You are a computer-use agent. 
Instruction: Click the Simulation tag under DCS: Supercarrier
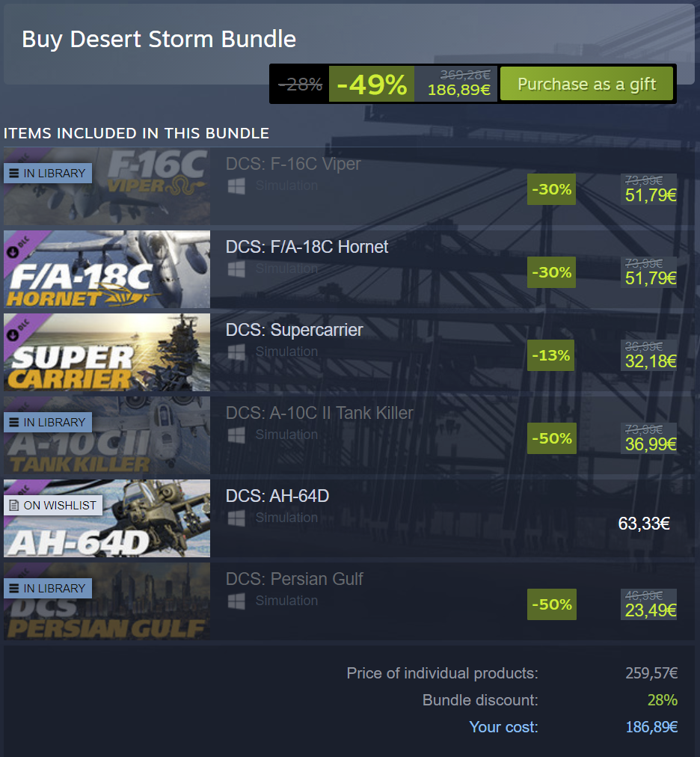tap(286, 352)
